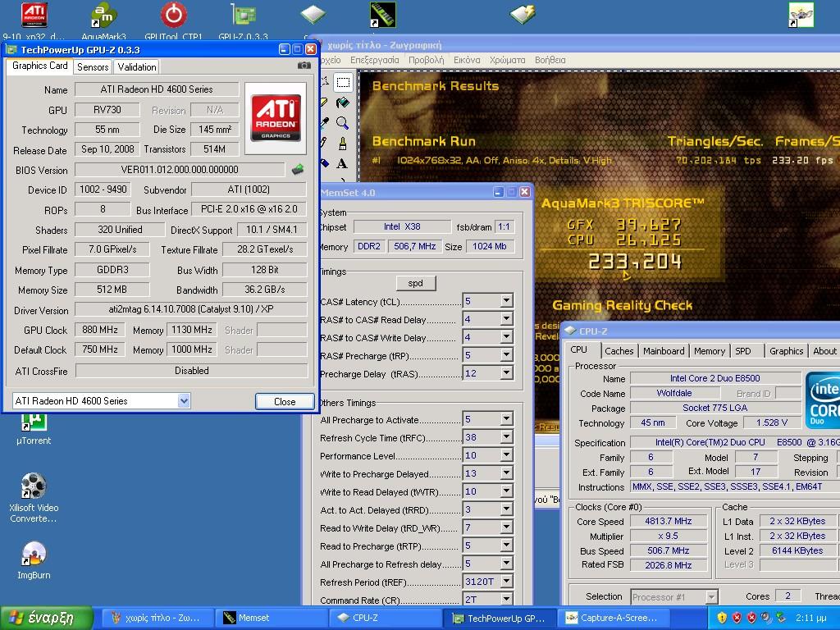Open the ImgBurn desktop icon
The width and height of the screenshot is (840, 630).
[33, 560]
